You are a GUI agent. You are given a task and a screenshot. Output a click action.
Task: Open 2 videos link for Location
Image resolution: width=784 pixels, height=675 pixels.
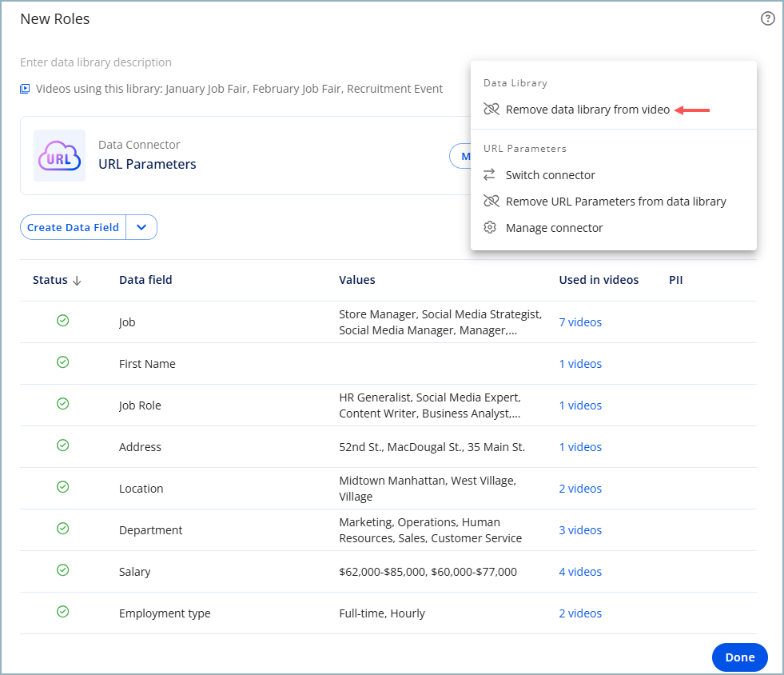[x=580, y=489]
